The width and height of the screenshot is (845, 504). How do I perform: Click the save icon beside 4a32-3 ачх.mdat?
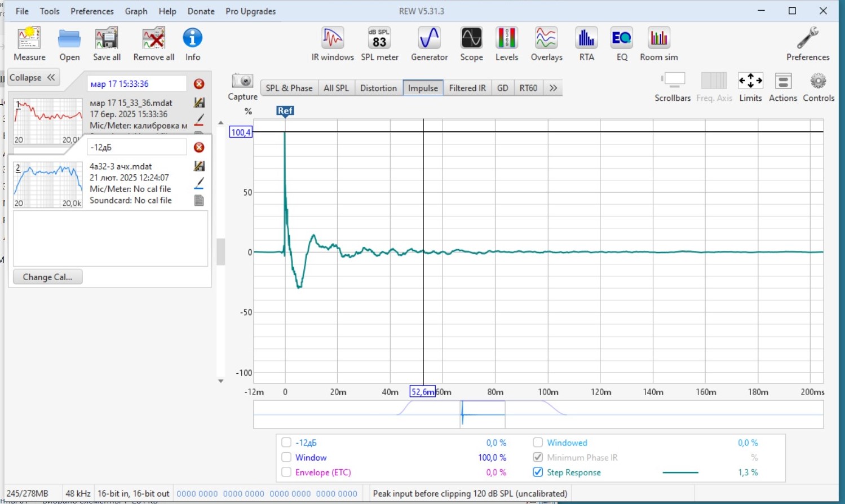click(x=199, y=166)
